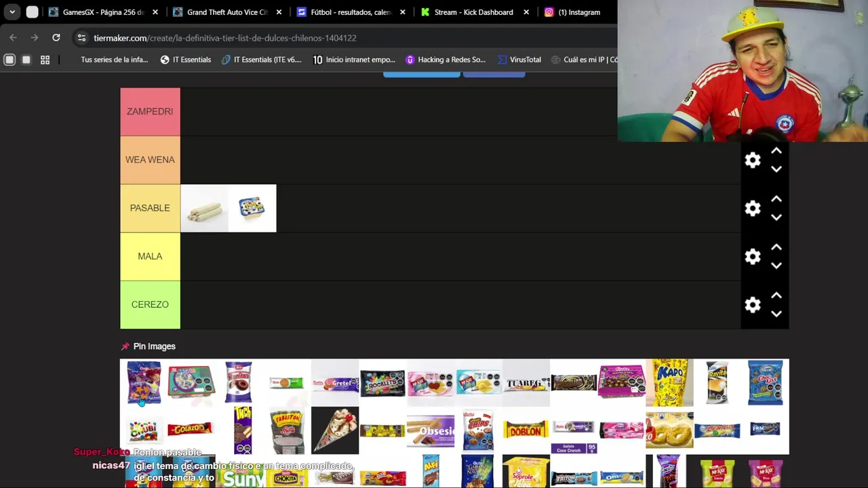This screenshot has width=868, height=488.
Task: Select the Tuareg cookie image
Action: (526, 383)
